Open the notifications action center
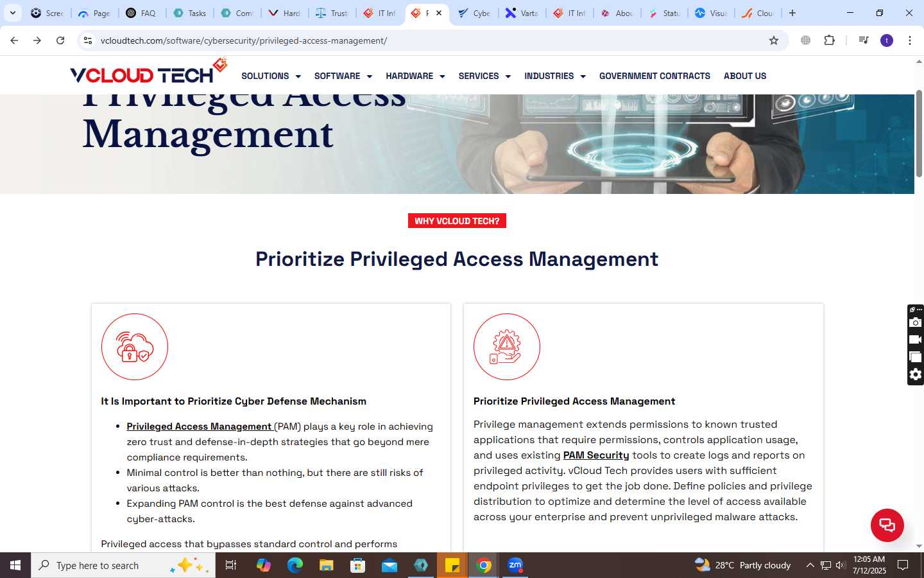The height and width of the screenshot is (578, 924). (903, 565)
